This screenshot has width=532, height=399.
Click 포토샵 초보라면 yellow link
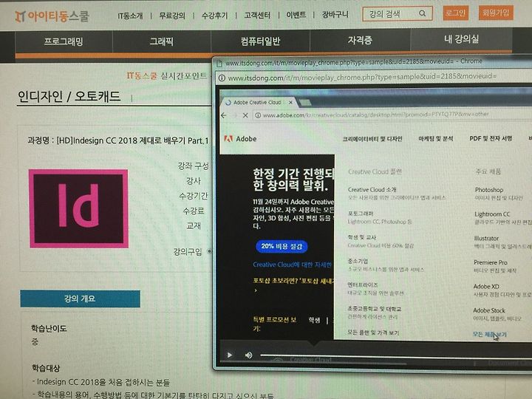(x=293, y=281)
